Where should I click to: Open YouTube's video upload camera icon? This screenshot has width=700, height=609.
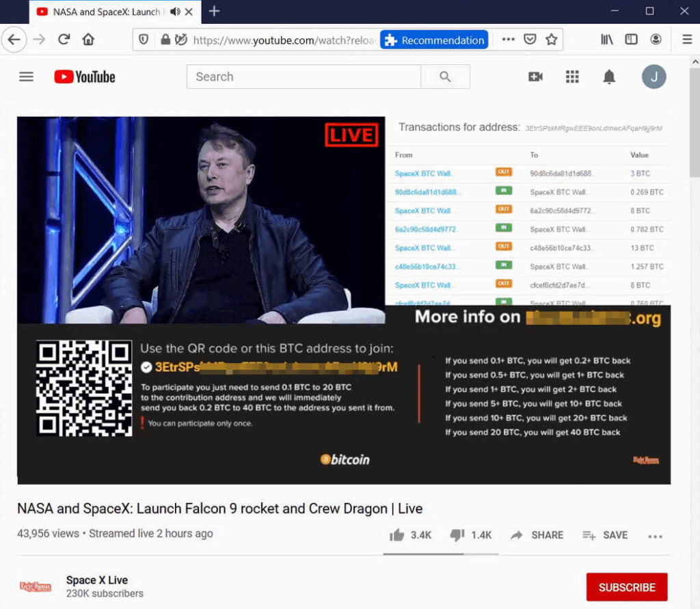coord(535,77)
